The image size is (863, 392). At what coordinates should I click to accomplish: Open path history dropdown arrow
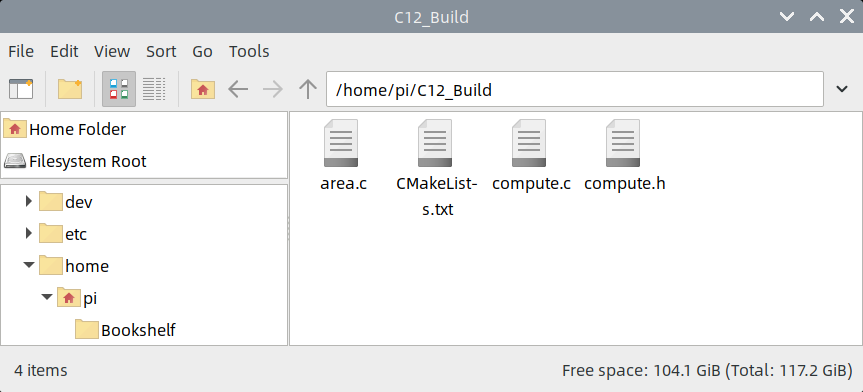[x=842, y=89]
